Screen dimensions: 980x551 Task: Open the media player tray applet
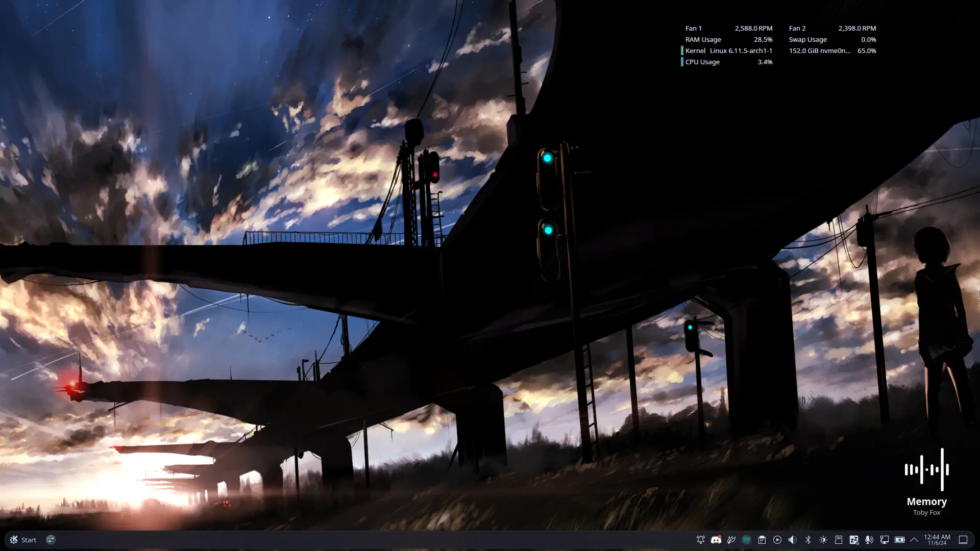pos(777,540)
